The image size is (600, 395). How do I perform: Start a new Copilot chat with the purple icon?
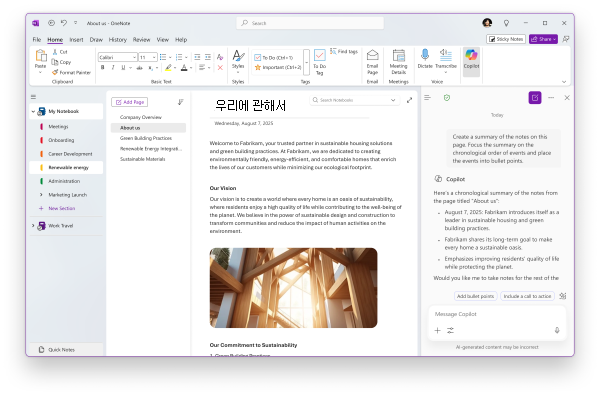tap(535, 98)
